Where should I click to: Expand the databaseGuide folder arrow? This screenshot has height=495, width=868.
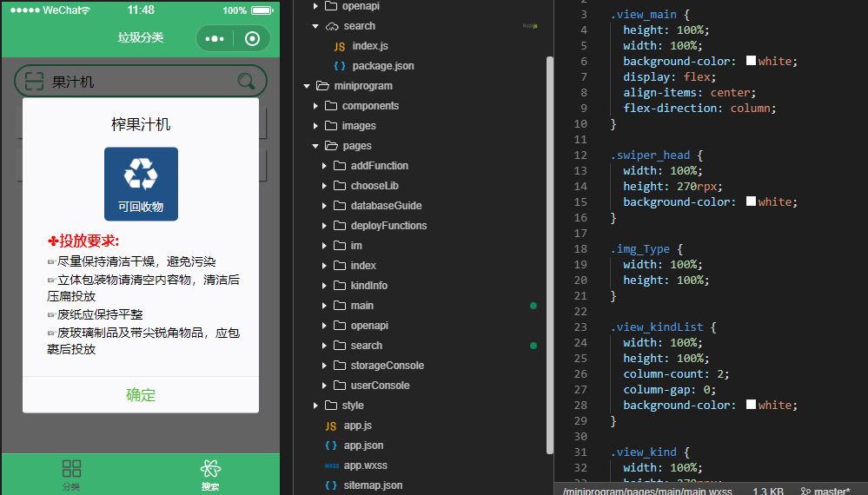tap(324, 205)
